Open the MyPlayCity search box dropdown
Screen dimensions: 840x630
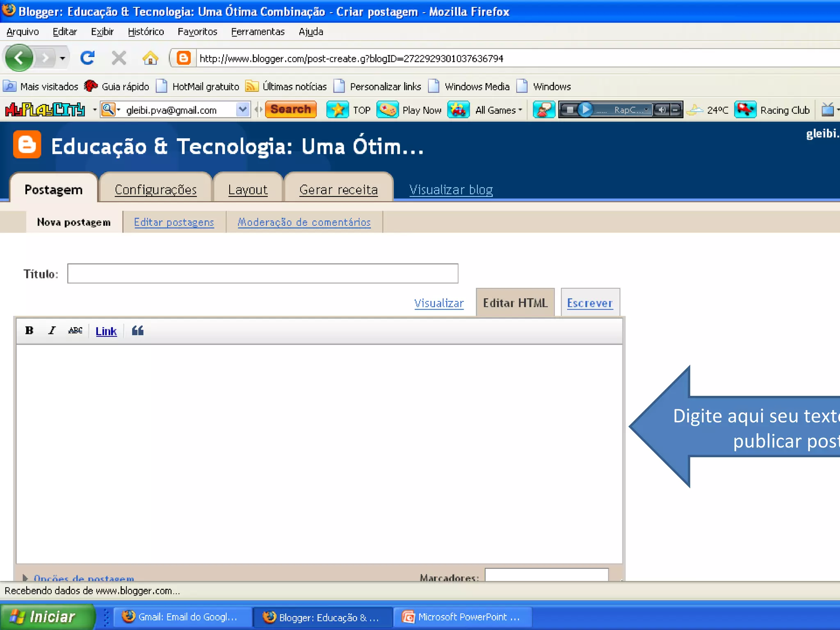pos(243,110)
